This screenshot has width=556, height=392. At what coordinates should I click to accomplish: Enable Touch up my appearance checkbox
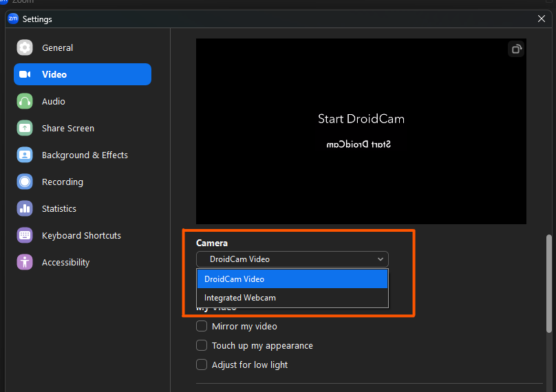click(x=202, y=345)
